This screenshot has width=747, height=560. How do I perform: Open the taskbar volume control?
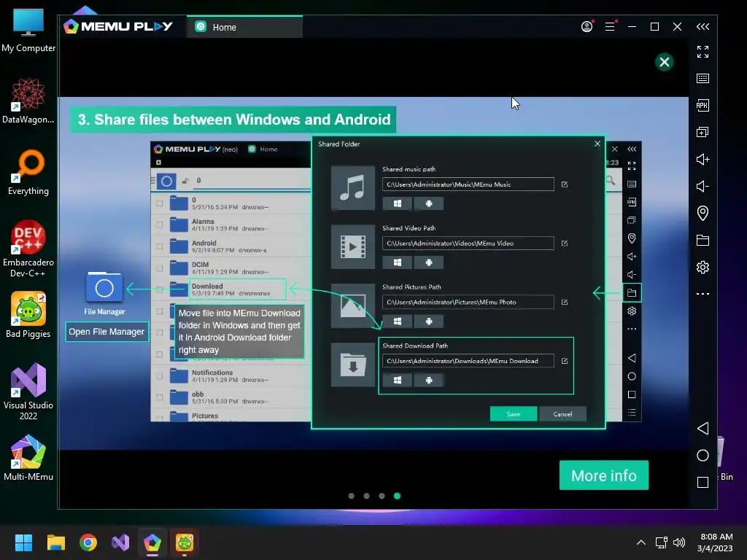coord(679,542)
